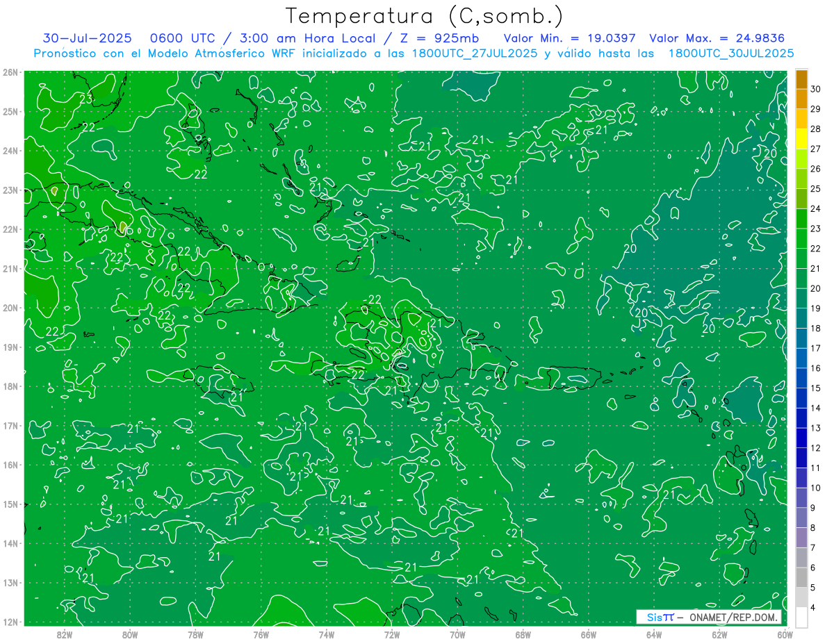Pick the green swatch between 22 and 23

(801, 238)
